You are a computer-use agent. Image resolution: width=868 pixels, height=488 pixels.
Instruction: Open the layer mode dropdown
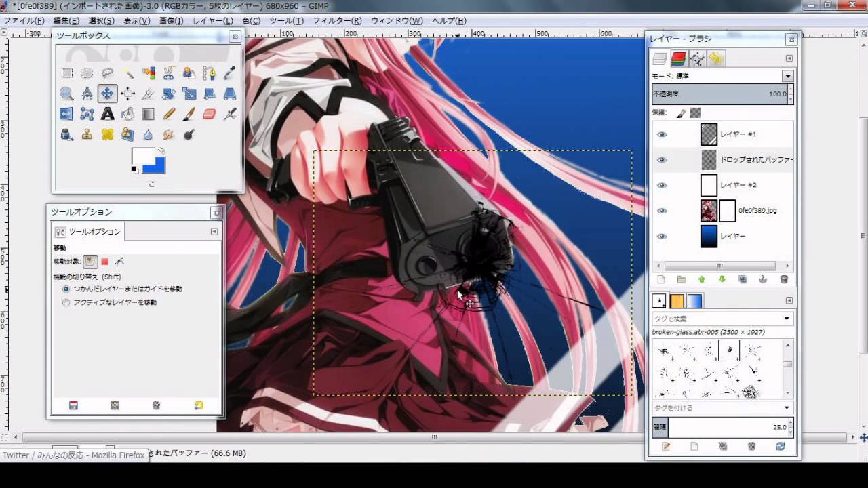[x=787, y=76]
